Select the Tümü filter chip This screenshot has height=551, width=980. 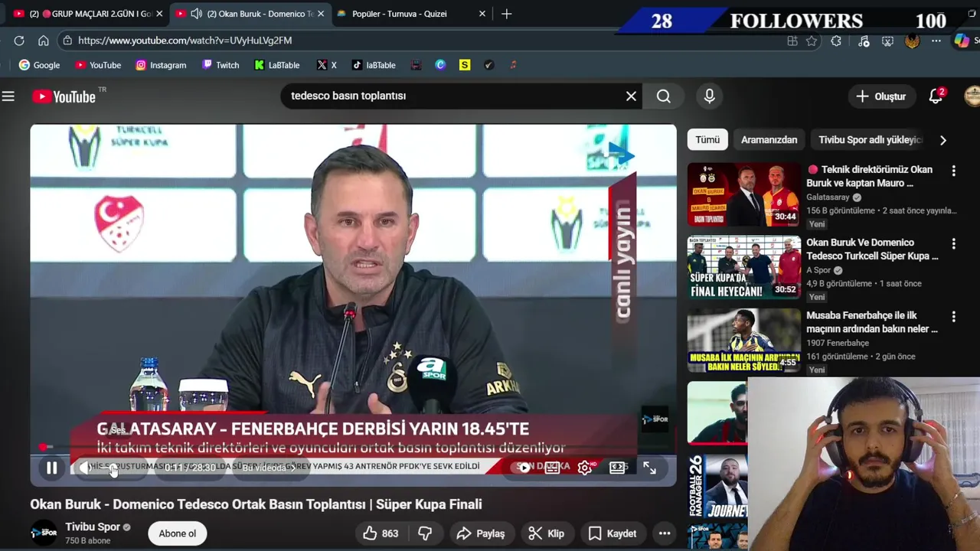[707, 140]
